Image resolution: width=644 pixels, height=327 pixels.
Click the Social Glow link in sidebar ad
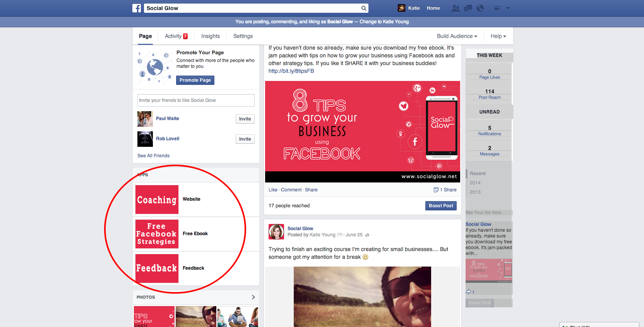point(478,224)
